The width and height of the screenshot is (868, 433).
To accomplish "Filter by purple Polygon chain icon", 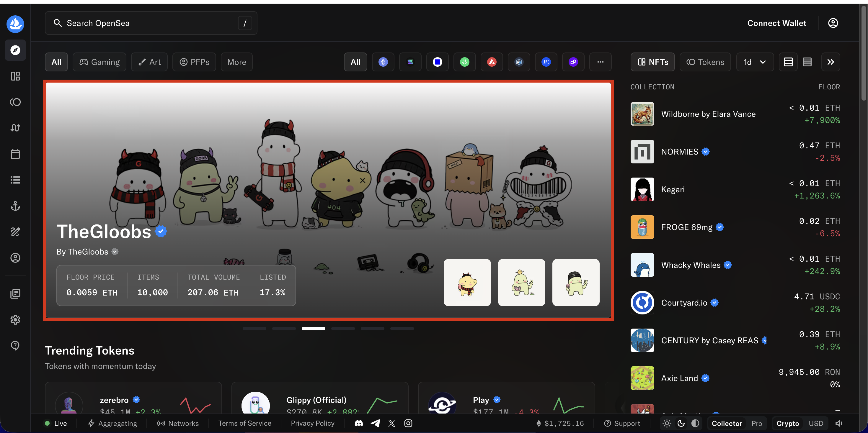I will [x=573, y=62].
